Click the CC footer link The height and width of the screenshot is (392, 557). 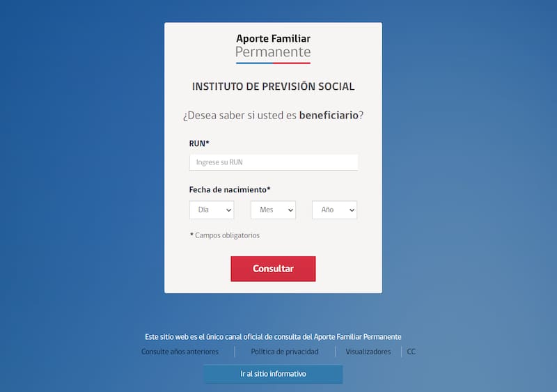[411, 352]
